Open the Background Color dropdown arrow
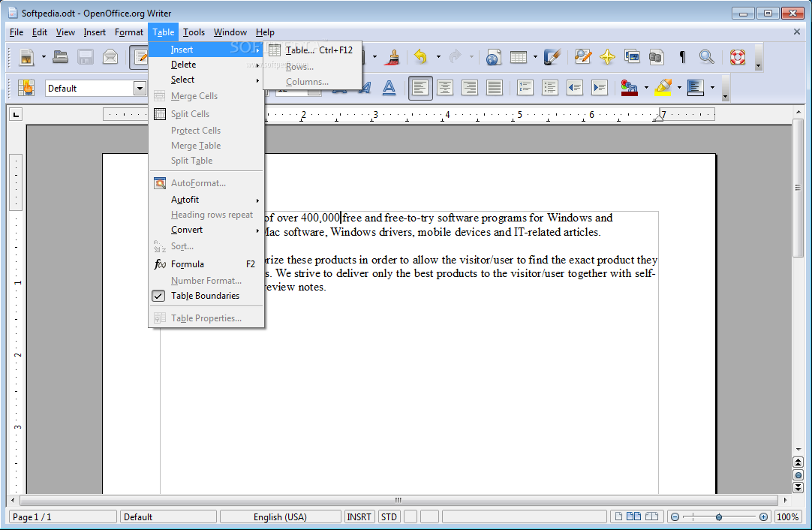This screenshot has height=530, width=812. coord(712,88)
